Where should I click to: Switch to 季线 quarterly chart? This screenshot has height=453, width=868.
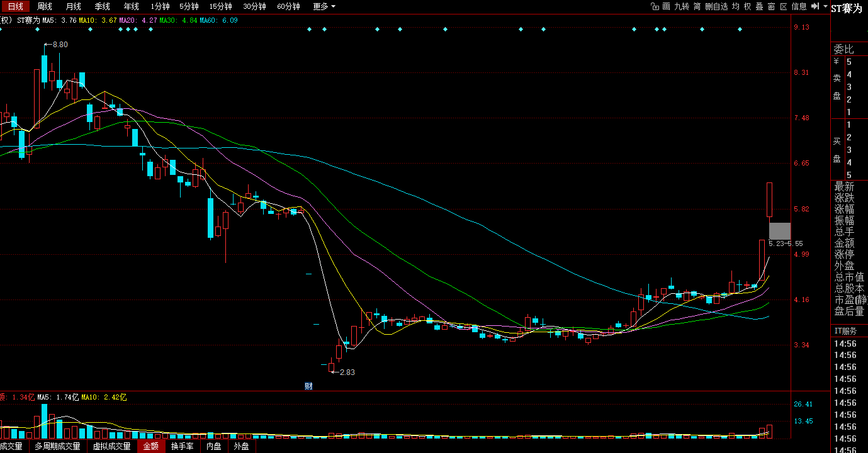[103, 6]
